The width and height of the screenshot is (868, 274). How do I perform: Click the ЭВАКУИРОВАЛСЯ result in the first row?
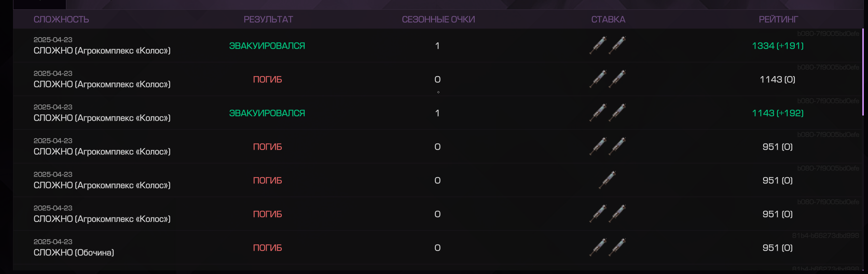click(267, 46)
